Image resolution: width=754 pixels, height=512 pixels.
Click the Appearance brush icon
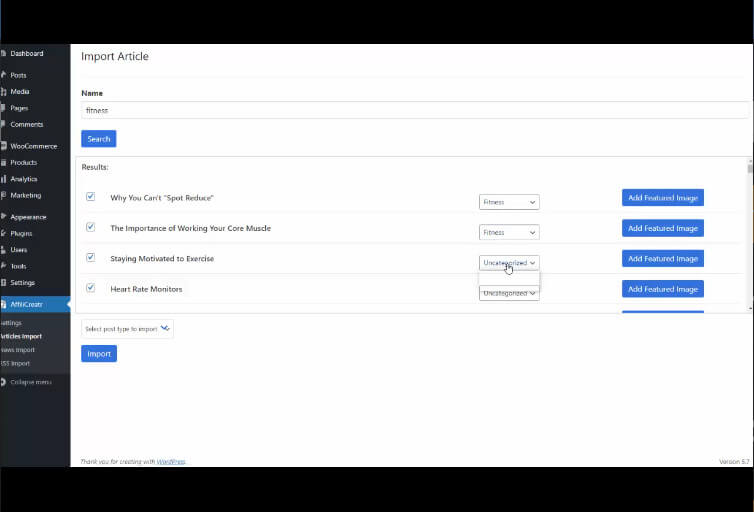3,217
